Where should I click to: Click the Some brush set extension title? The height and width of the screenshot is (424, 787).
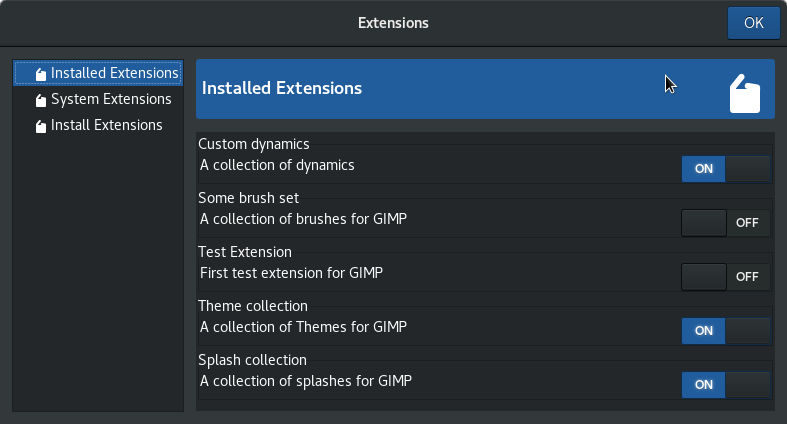point(248,198)
